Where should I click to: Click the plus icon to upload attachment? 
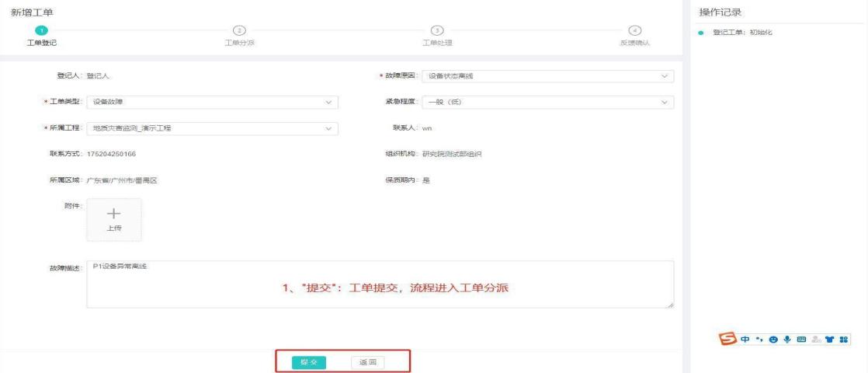[x=113, y=214]
